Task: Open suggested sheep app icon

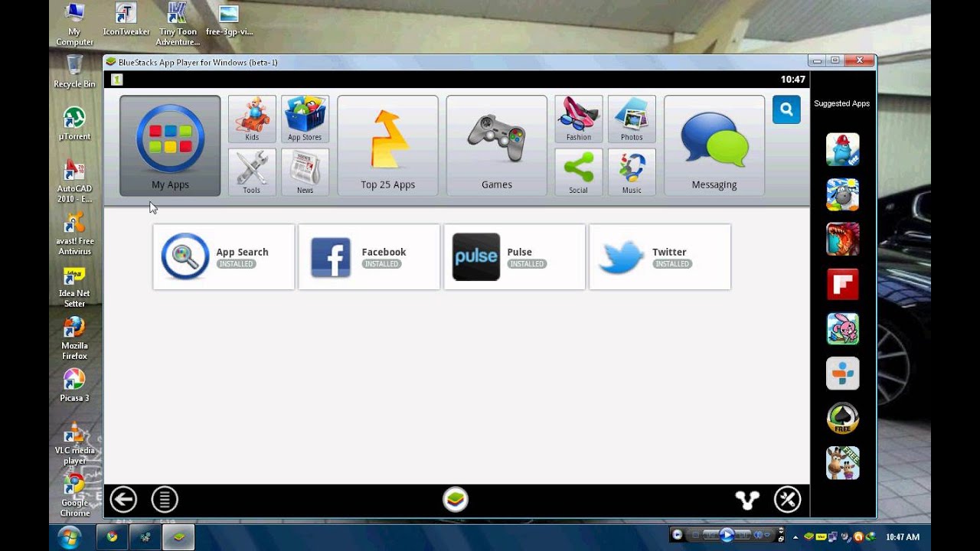Action: point(842,194)
